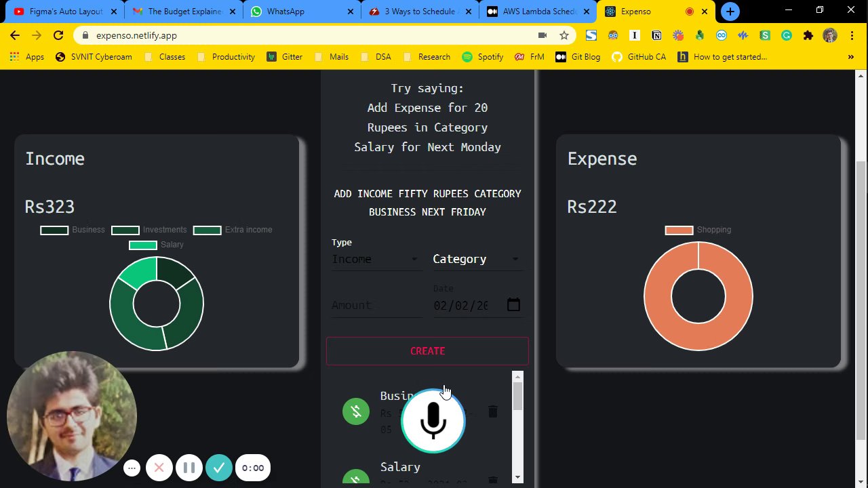Image resolution: width=868 pixels, height=488 pixels.
Task: Open the Grammarly extension
Action: coord(787,35)
